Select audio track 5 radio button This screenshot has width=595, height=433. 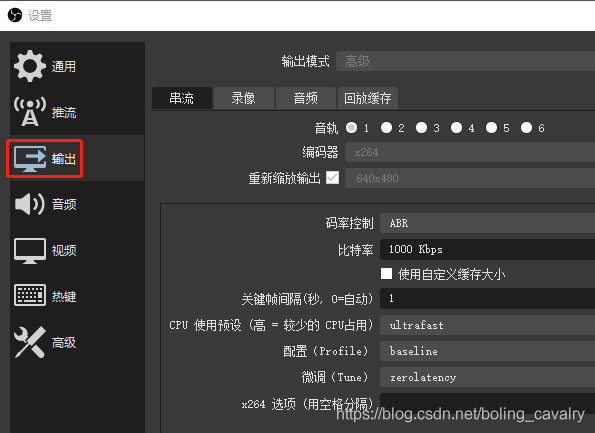point(491,128)
